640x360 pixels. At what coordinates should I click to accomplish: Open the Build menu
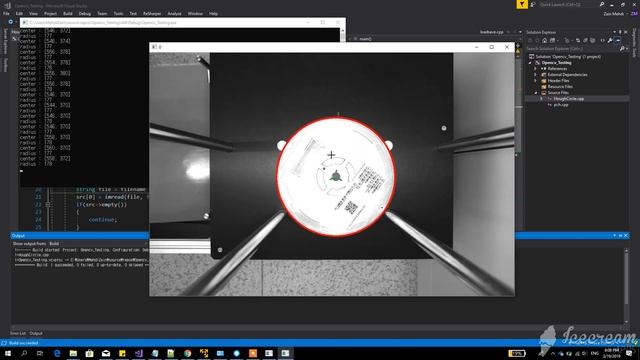pos(68,13)
